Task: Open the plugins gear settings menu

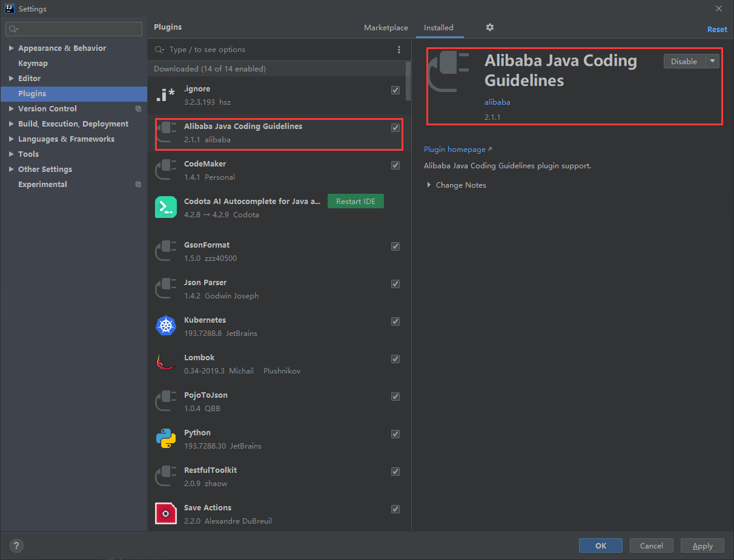Action: [x=490, y=27]
